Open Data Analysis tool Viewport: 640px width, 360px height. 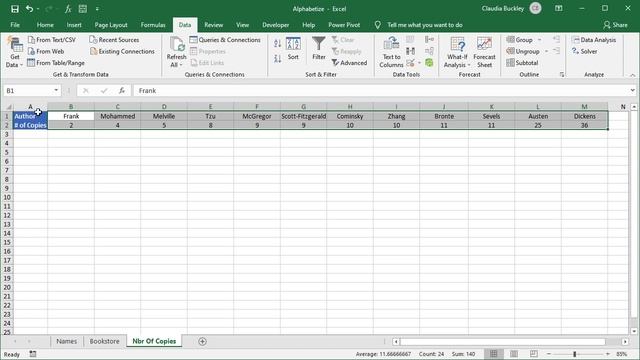[x=594, y=40]
